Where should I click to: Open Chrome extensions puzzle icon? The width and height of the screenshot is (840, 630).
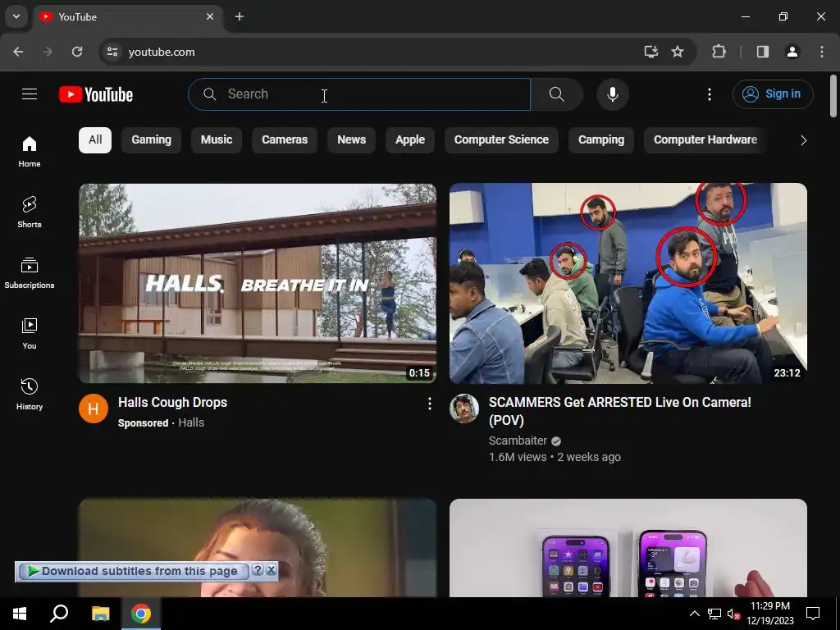tap(719, 52)
